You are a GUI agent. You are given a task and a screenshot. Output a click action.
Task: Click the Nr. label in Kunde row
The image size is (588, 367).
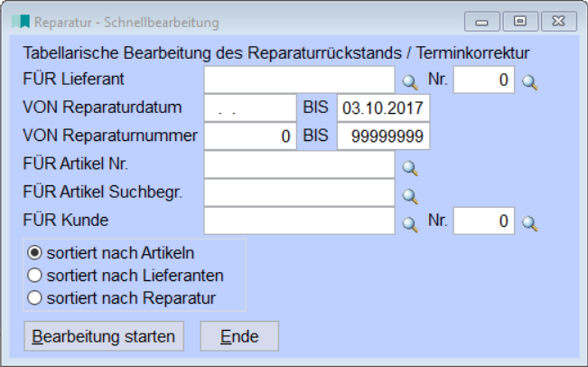(438, 220)
